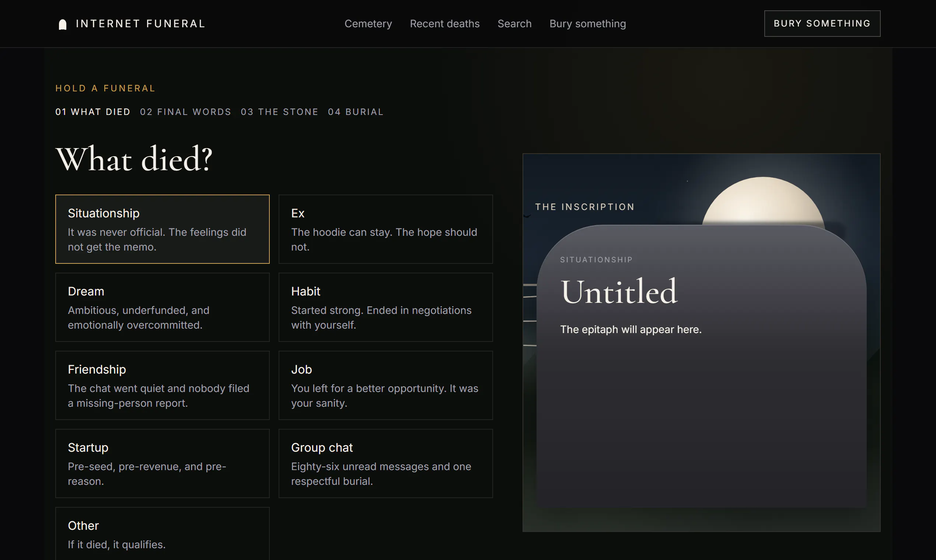Screen dimensions: 936x560
Task: Choose the Other option card
Action: pos(162,533)
